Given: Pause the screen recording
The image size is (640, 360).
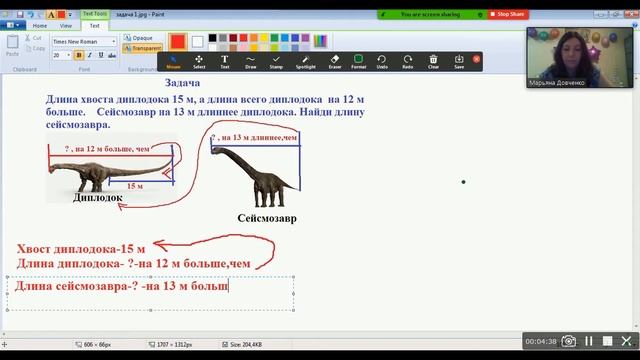Looking at the screenshot, I should pos(588,341).
